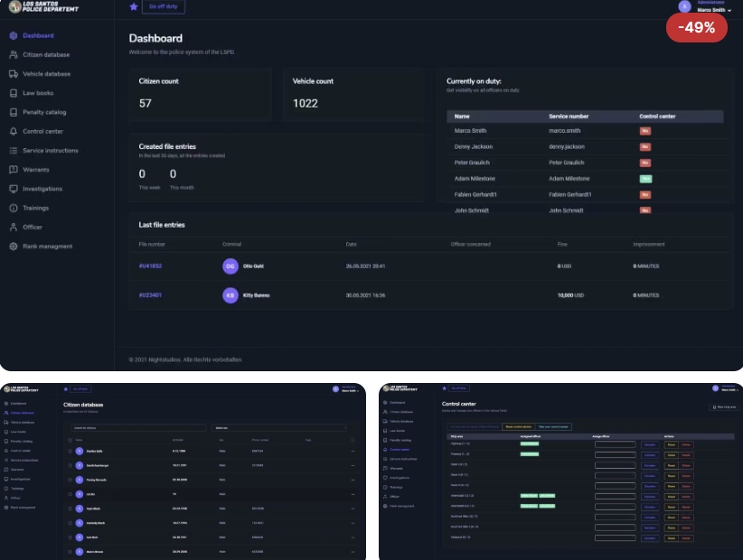Click the Law books icon
743x560 pixels.
14,93
